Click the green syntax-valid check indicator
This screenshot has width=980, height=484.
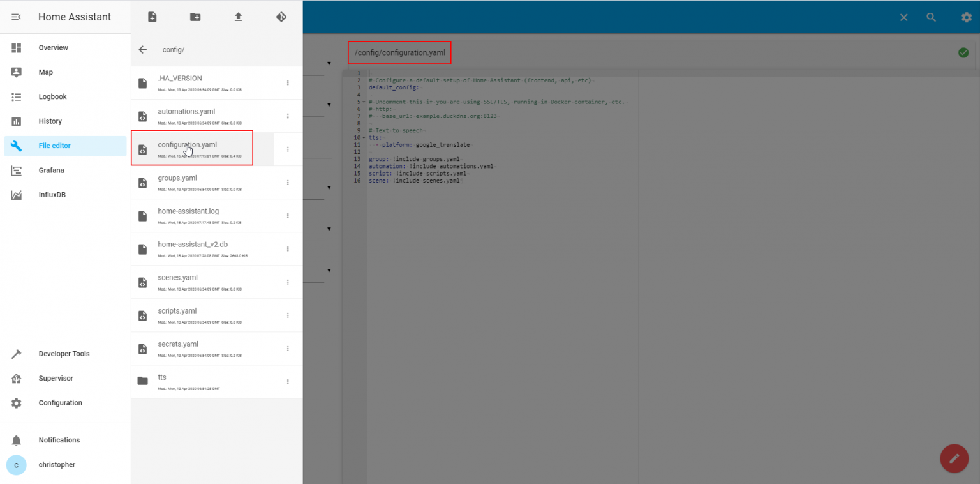pos(963,52)
